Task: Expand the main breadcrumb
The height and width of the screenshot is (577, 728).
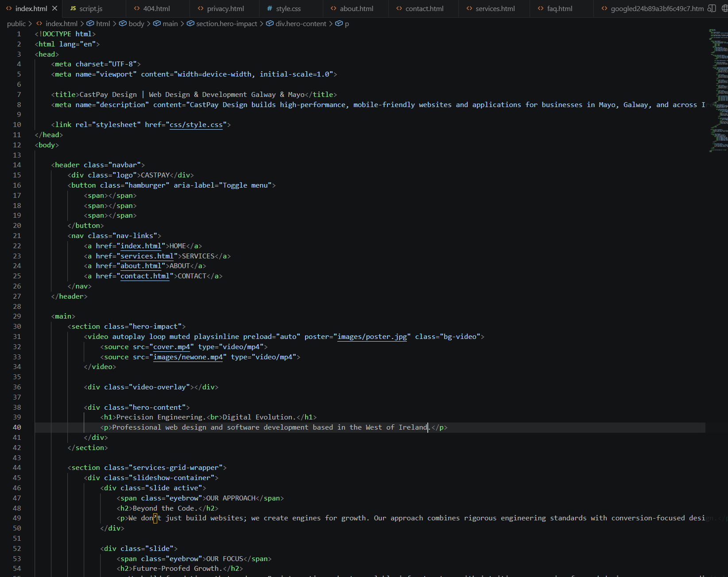Action: click(x=170, y=23)
